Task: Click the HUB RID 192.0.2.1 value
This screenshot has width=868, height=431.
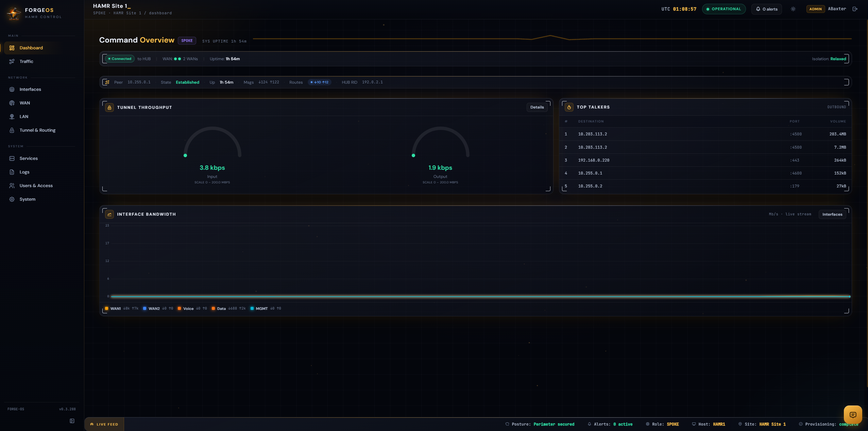Action: click(372, 82)
